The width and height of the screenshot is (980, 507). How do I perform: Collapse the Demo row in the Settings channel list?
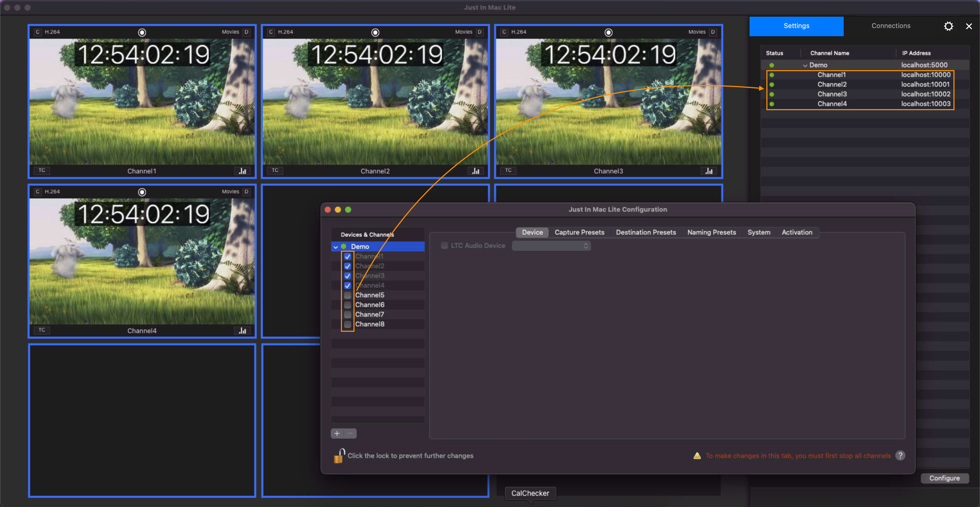tap(805, 65)
